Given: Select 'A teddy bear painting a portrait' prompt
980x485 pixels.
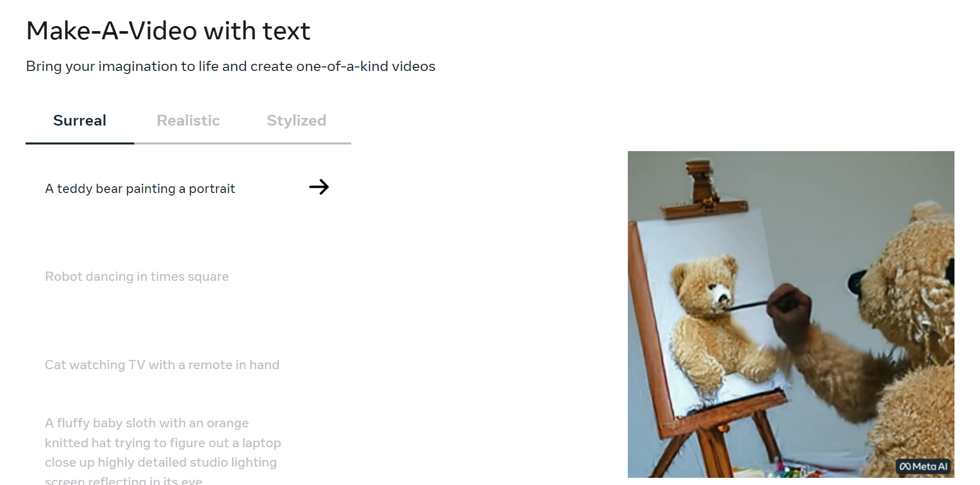Looking at the screenshot, I should coord(140,189).
